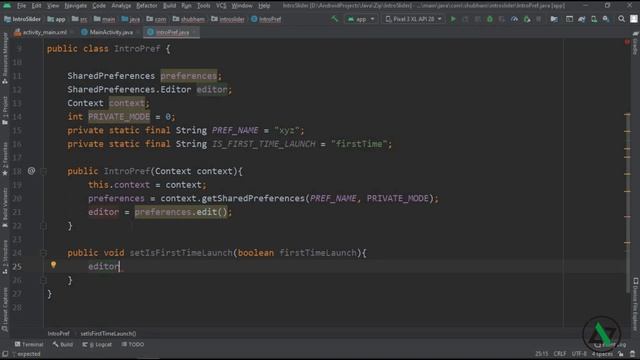Image resolution: width=640 pixels, height=360 pixels.
Task: Click the shubham package breadcrumb
Action: pyautogui.click(x=188, y=19)
